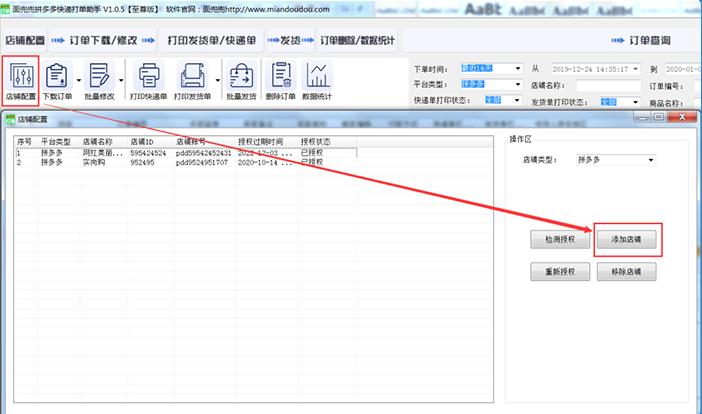Click account cell pdd9524951707
This screenshot has height=414, width=702.
coord(202,162)
